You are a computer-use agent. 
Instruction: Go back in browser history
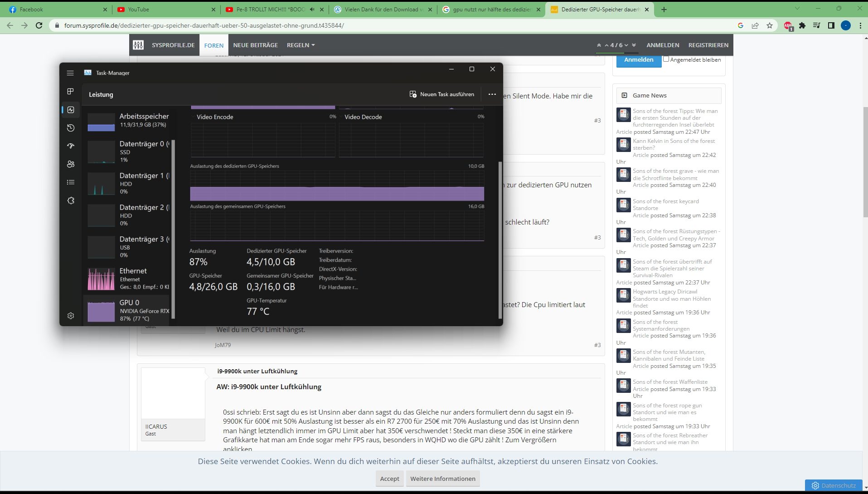[x=10, y=25]
